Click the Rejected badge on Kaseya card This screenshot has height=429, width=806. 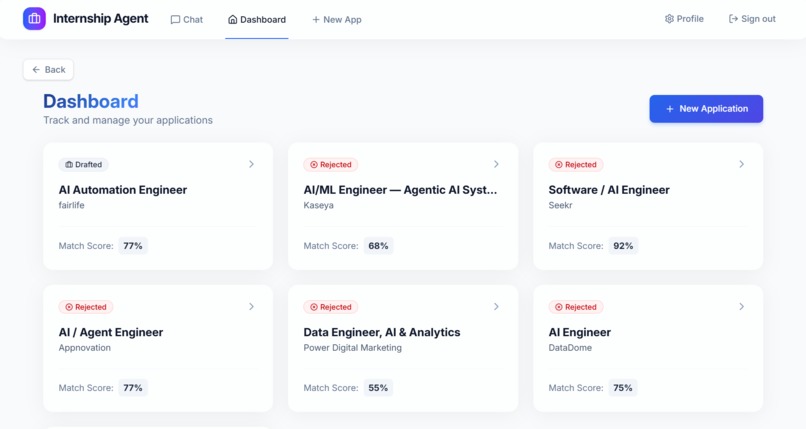331,164
